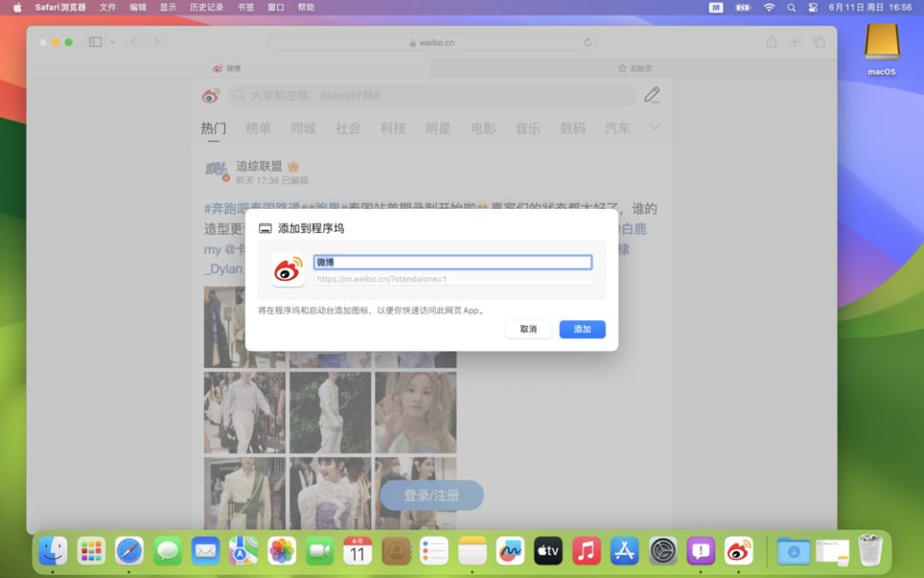
Task: Open the 书签 menu in menu bar
Action: pyautogui.click(x=246, y=7)
